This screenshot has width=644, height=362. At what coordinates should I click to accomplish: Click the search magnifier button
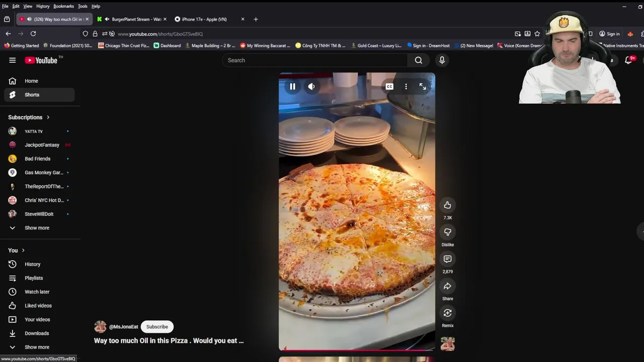[x=419, y=60]
